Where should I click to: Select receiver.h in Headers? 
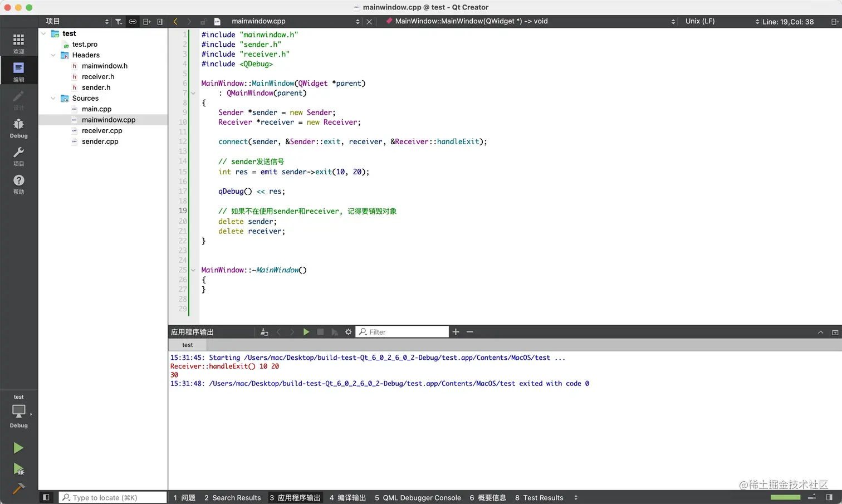[98, 77]
